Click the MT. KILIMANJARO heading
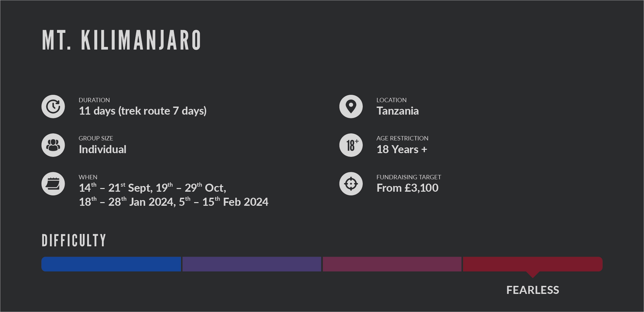Image resolution: width=644 pixels, height=312 pixels. pos(122,41)
